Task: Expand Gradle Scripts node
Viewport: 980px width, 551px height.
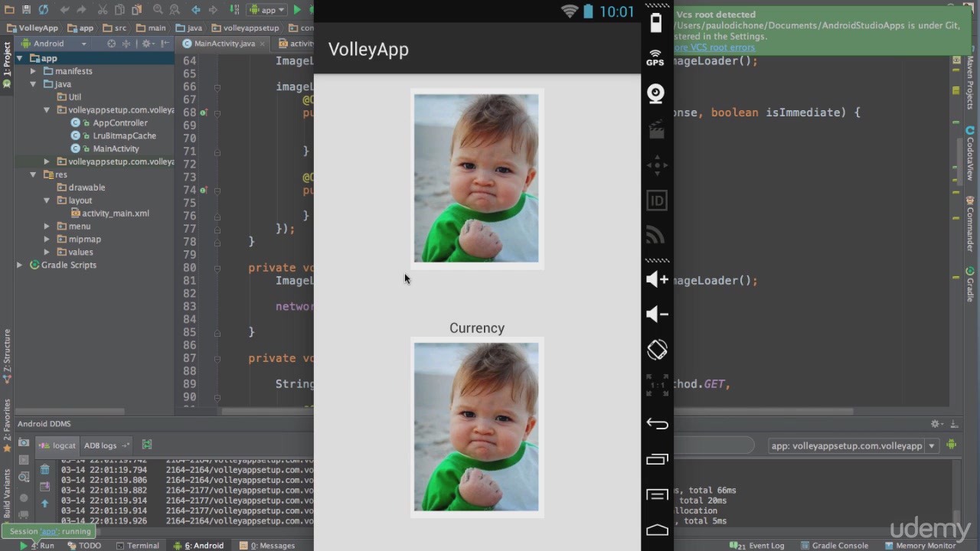Action: click(x=19, y=265)
